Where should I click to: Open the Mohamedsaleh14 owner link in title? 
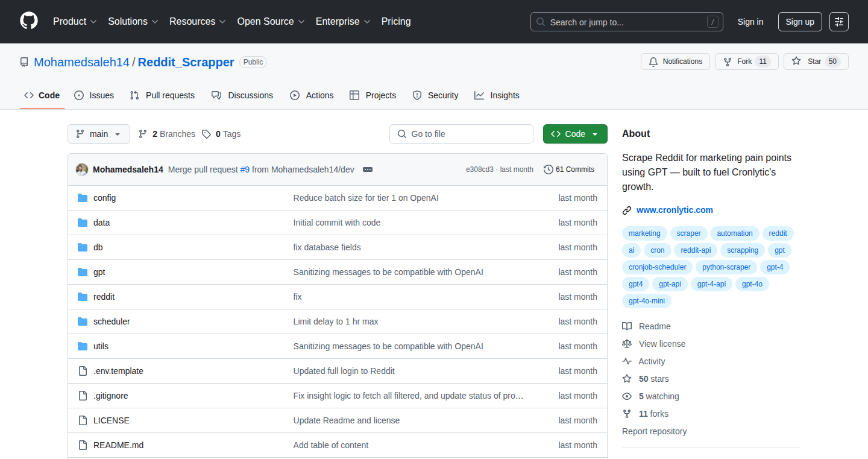click(82, 62)
